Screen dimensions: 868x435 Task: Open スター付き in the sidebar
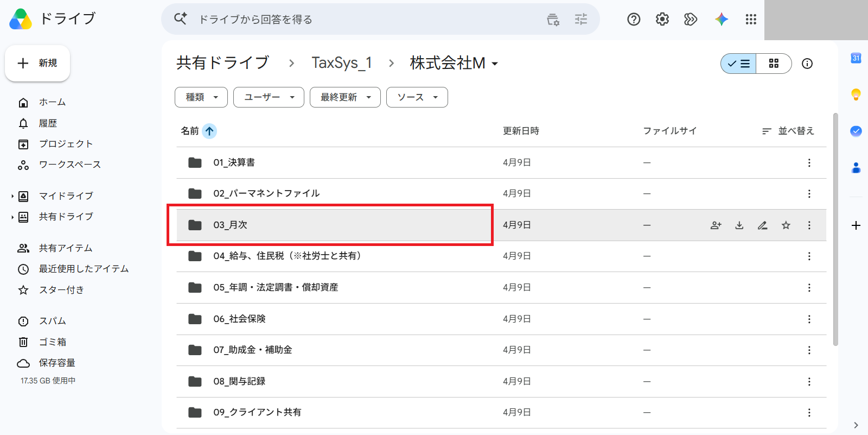click(61, 290)
